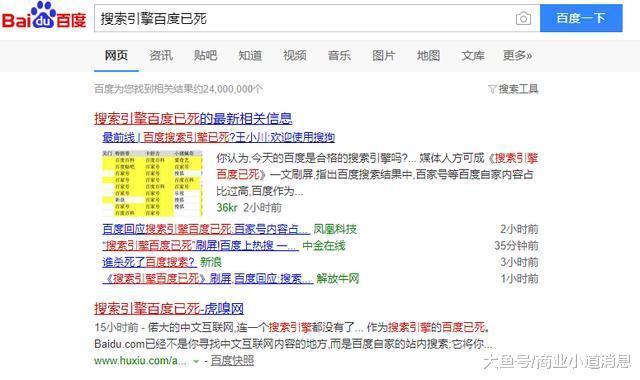Open the camera image search icon
Screen dimensions: 640x380
(x=523, y=19)
